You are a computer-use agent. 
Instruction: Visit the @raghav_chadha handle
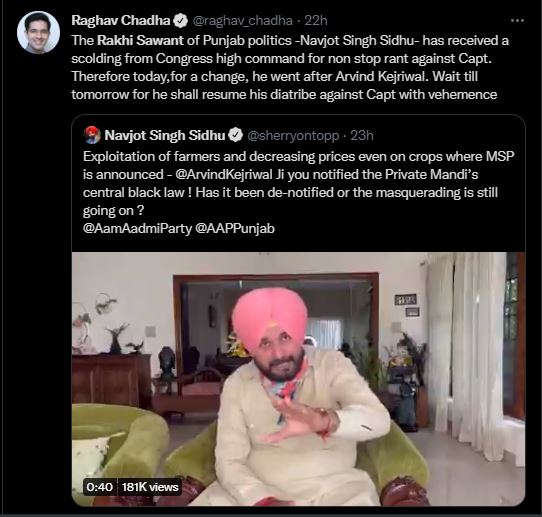(x=242, y=21)
